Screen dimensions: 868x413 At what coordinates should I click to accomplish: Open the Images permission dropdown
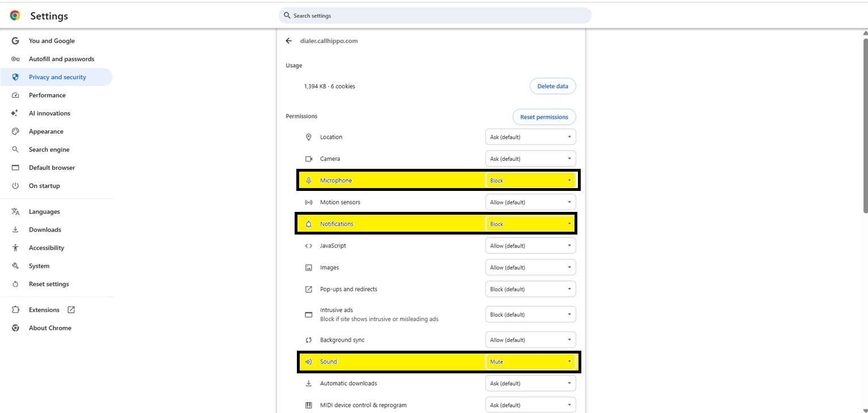click(x=530, y=267)
